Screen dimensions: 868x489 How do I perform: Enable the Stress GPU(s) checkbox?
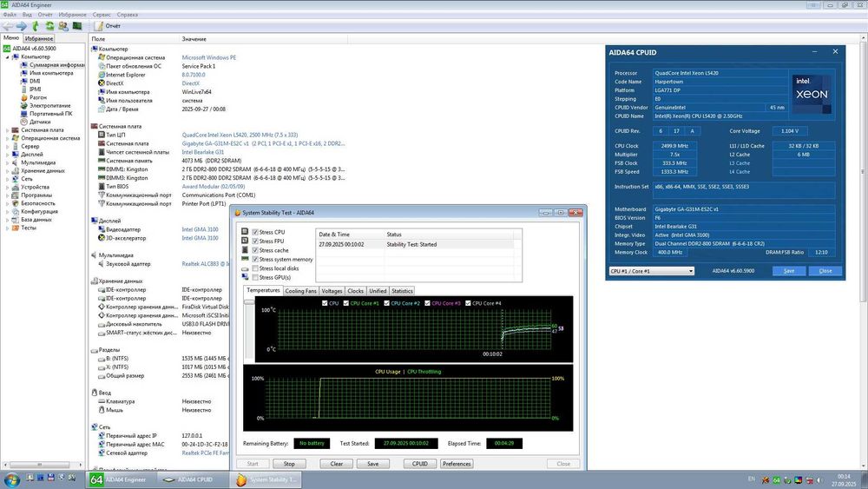tap(254, 277)
